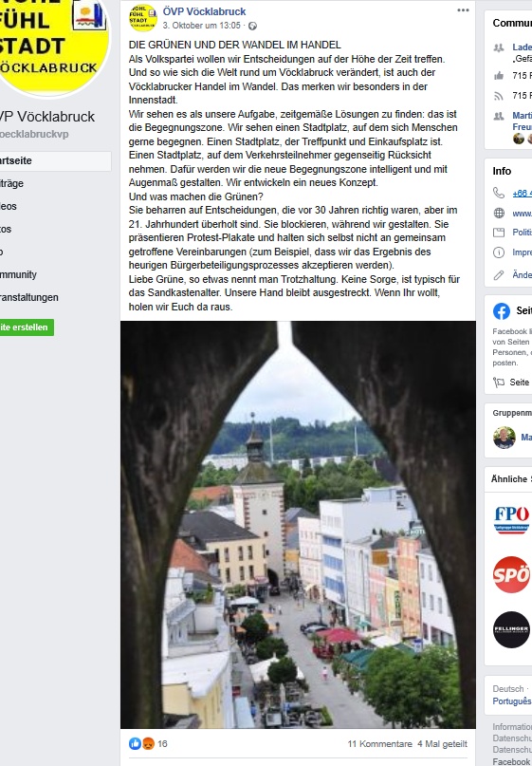
Task: Click the angry reaction icon
Action: pyautogui.click(x=148, y=743)
